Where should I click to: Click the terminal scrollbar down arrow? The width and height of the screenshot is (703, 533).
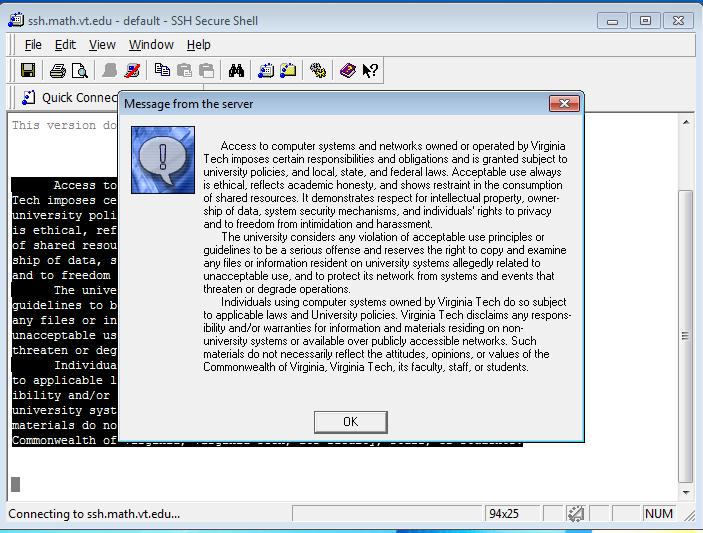(x=686, y=492)
